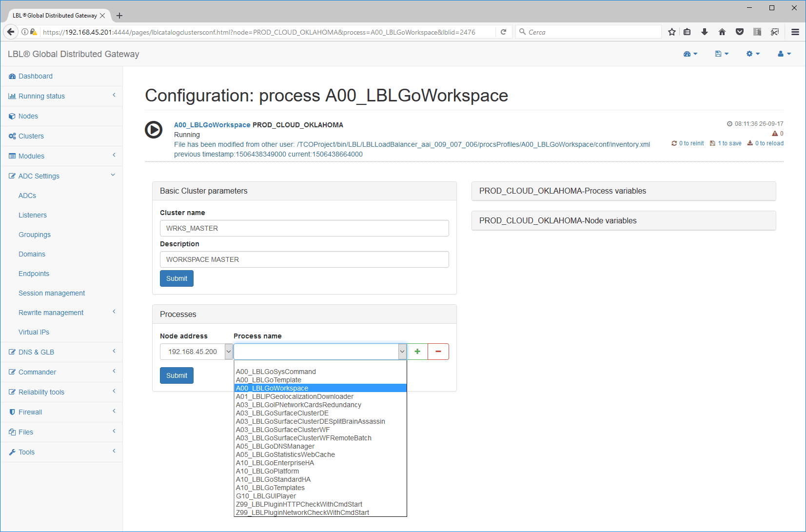
Task: Click the browser back arrow
Action: pos(11,32)
